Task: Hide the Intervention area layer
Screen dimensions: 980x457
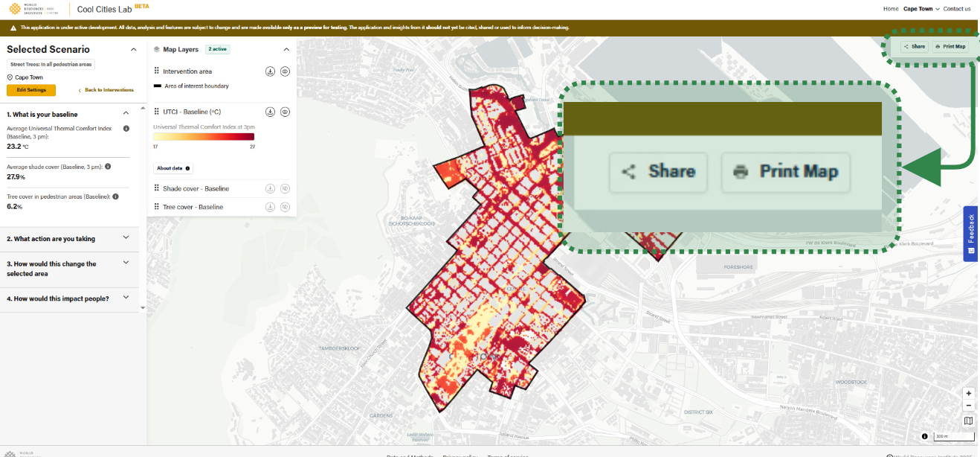Action: tap(285, 71)
